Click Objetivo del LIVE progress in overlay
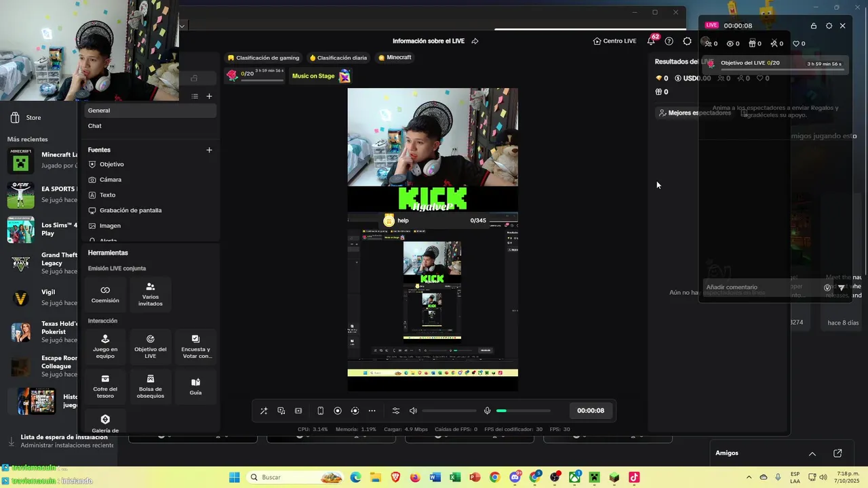This screenshot has width=868, height=488. [775, 64]
